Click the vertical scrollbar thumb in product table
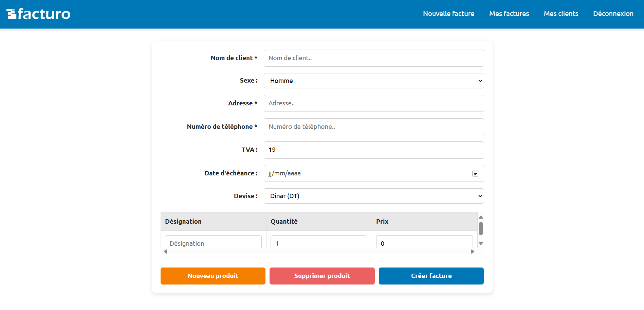Viewport: 644px width, 310px height. 481,228
